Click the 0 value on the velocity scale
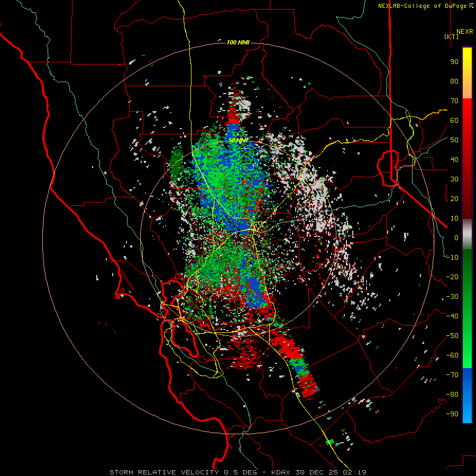Viewport: 476px width, 476px height. click(456, 237)
